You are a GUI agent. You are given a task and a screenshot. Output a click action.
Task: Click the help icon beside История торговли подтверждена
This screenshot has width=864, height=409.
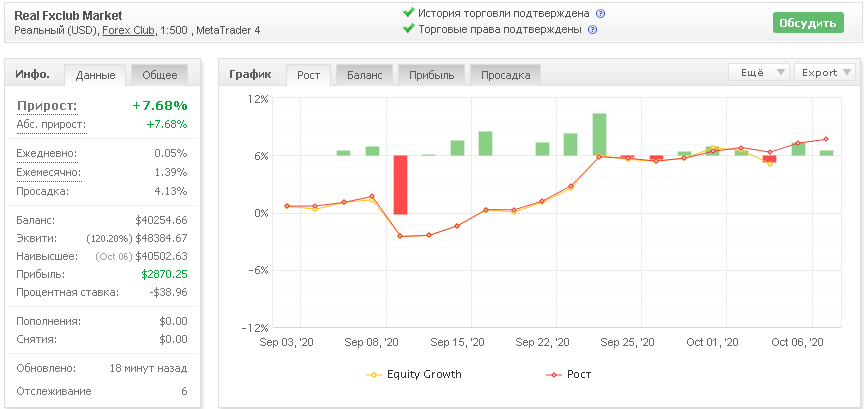tap(601, 14)
